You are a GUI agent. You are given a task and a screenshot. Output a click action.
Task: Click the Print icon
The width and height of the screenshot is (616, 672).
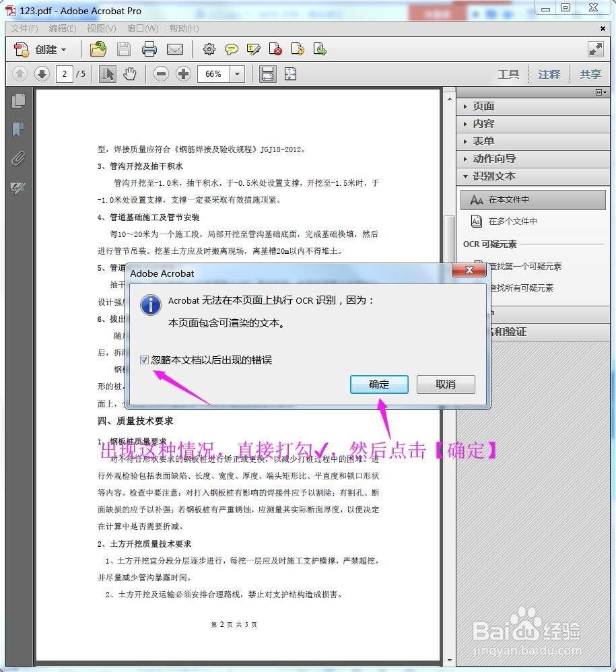coord(149,50)
